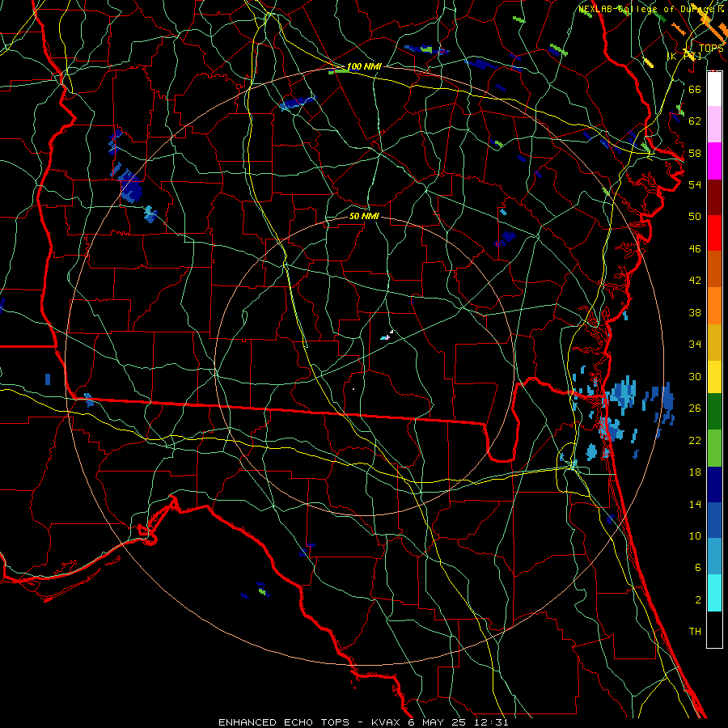Click the legend value "26"
This screenshot has height=728, width=728.
(695, 408)
